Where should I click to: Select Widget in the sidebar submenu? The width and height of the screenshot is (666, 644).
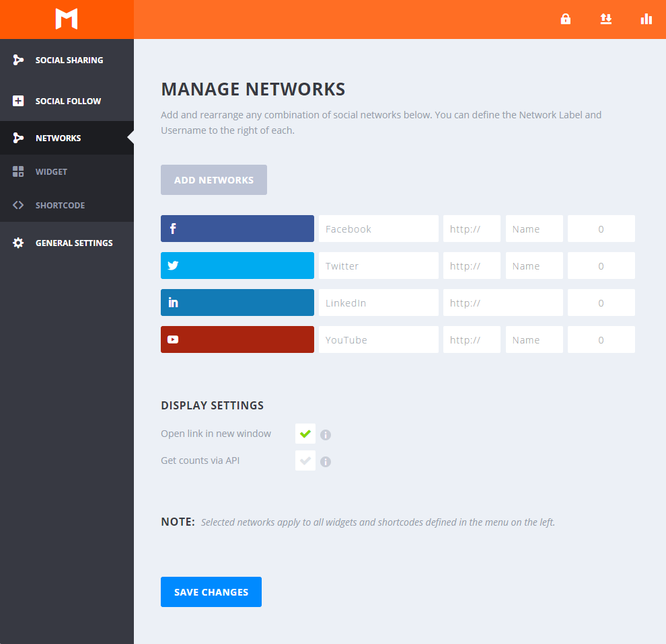51,171
